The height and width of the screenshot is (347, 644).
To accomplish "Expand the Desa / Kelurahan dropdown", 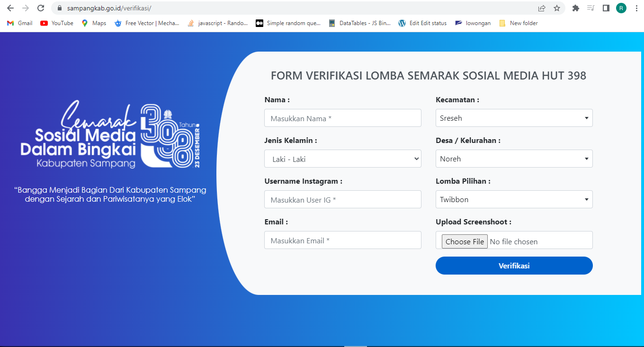I will [514, 159].
